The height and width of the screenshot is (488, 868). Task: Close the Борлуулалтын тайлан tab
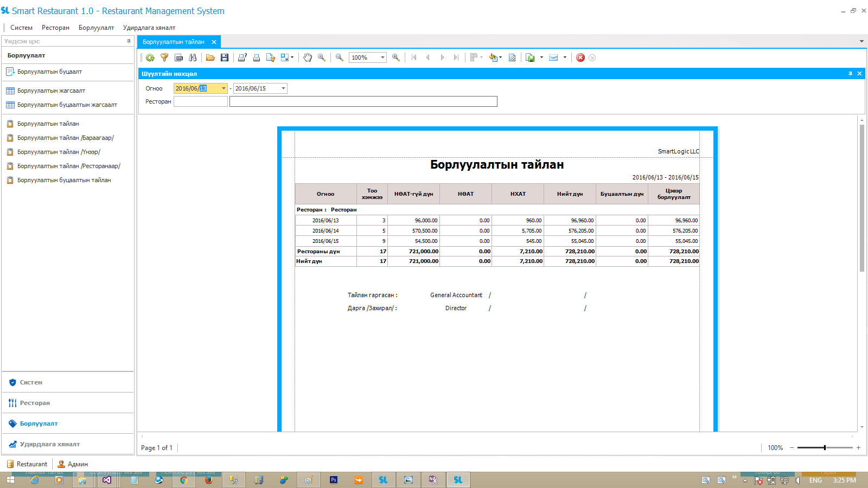214,42
